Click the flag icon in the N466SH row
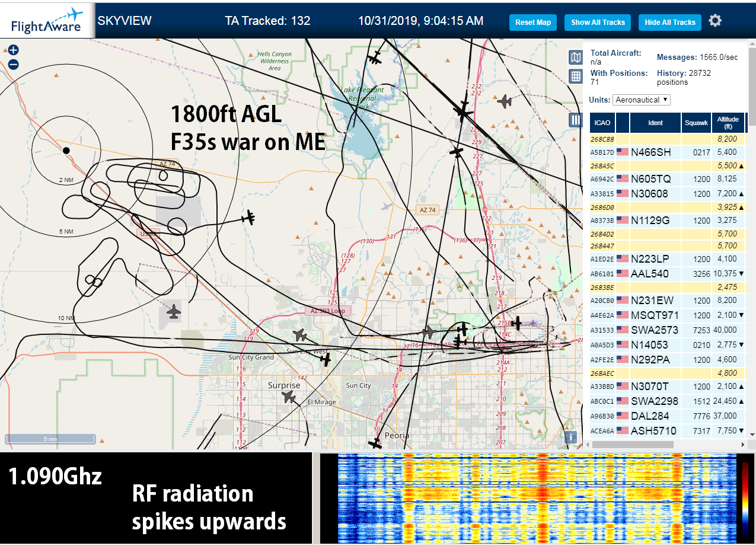Screen dimensions: 756x546 pos(622,152)
